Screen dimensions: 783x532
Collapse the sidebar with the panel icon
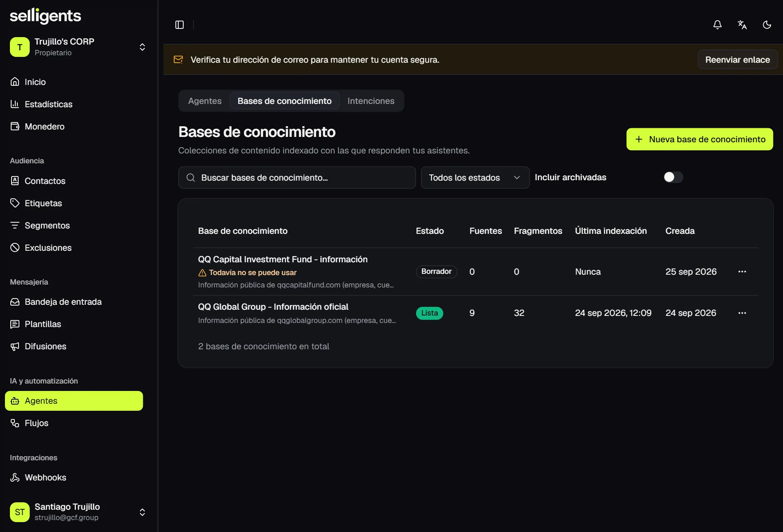[180, 25]
